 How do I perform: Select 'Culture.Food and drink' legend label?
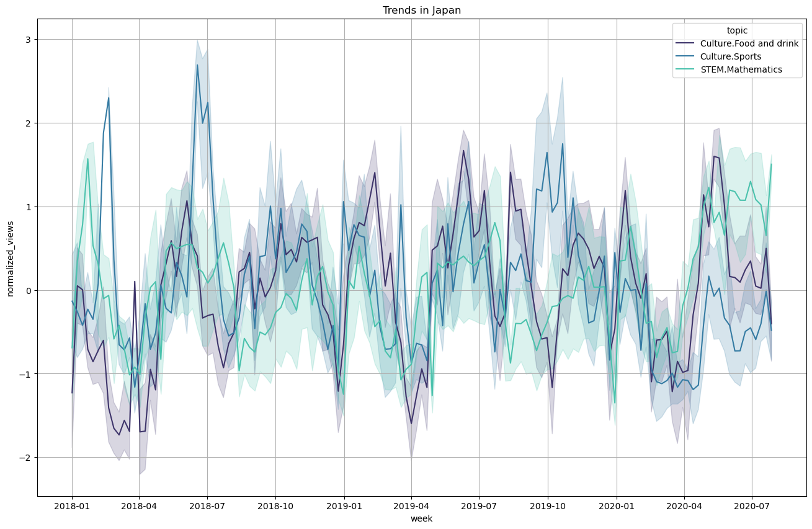[749, 43]
